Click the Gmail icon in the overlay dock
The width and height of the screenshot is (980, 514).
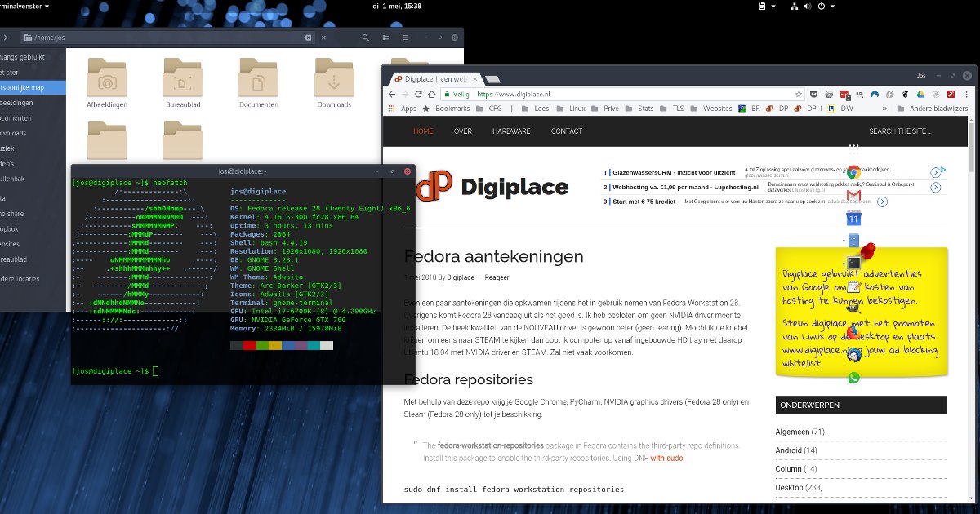853,195
